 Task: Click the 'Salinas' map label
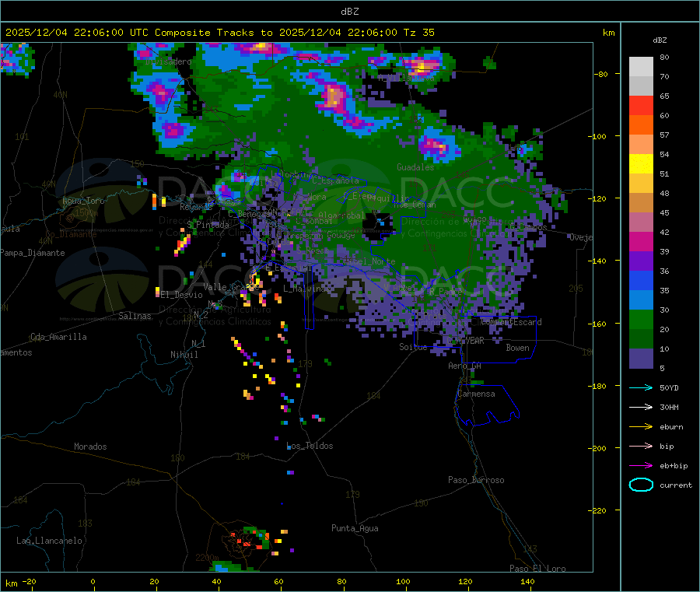(135, 316)
